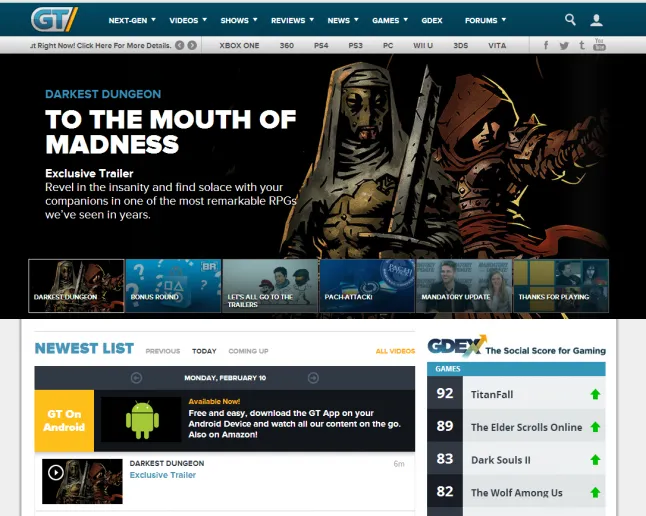Switch to the Today tab

point(204,351)
